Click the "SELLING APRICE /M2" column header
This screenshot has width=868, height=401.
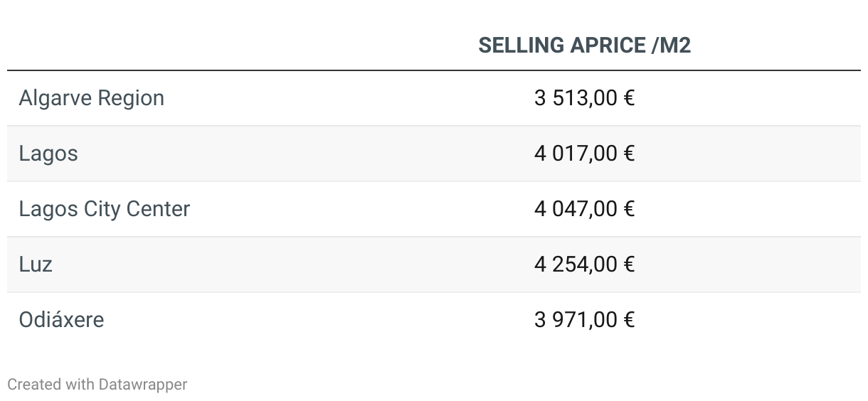[584, 46]
